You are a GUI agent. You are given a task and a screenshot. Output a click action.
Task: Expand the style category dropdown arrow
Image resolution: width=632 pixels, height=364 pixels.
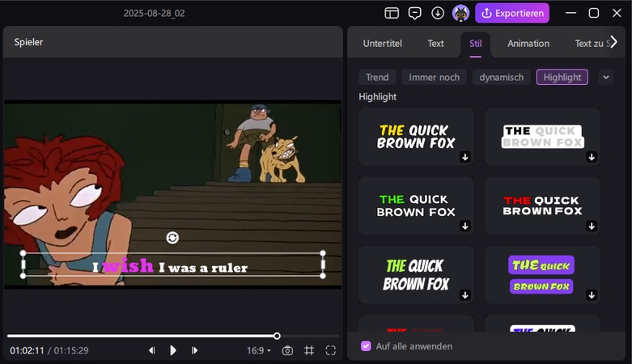606,77
